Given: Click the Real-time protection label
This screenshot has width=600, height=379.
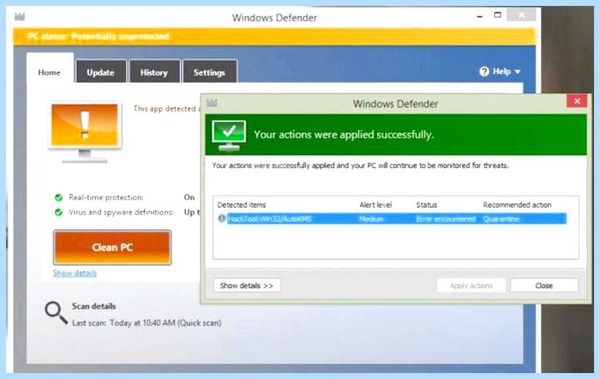Looking at the screenshot, I should (106, 198).
